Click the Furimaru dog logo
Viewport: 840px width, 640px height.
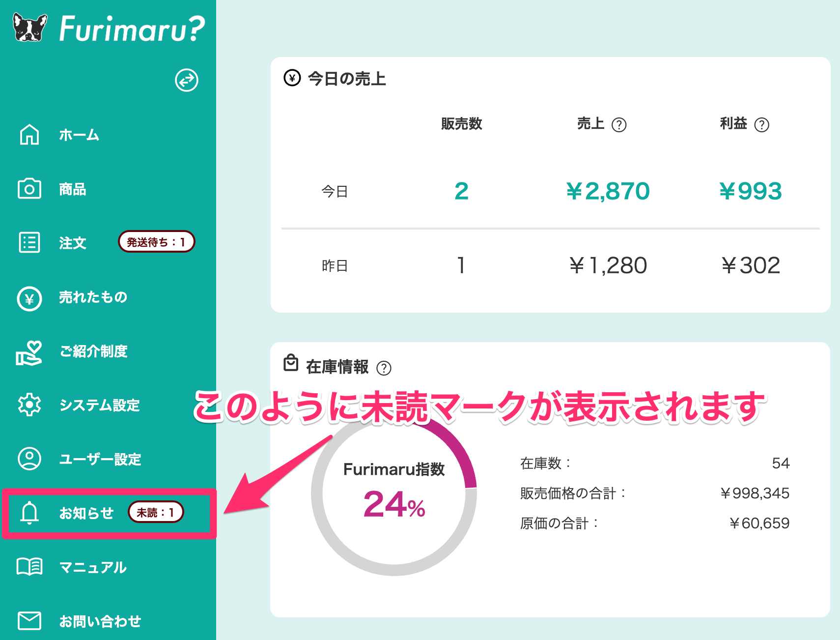30,28
